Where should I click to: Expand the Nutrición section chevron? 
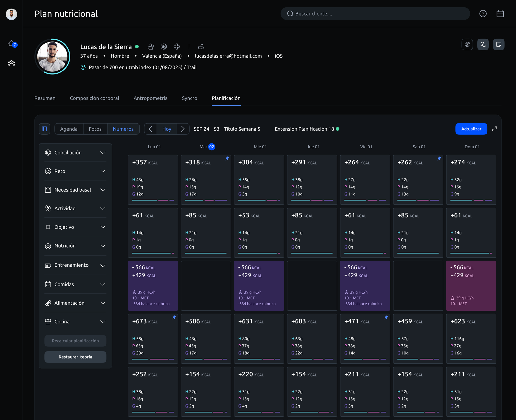[103, 246]
